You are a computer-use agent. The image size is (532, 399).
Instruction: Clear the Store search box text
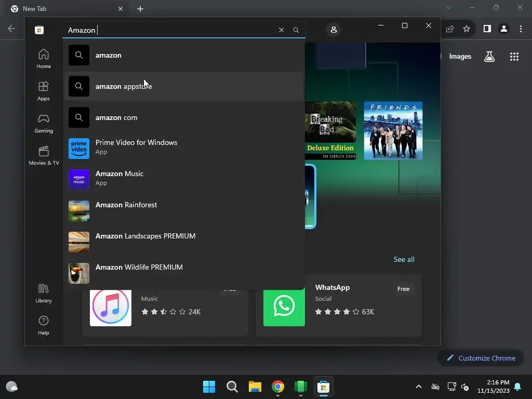(281, 30)
